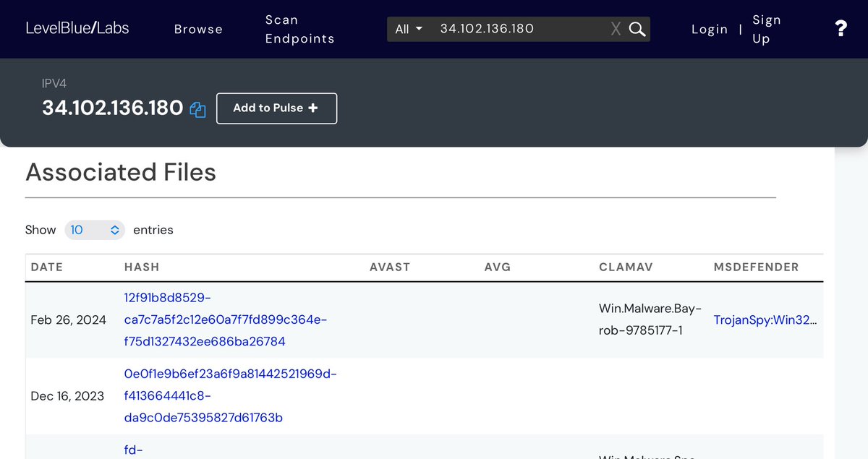
Task: Open the Dec 16, 2023 file hash
Action: [230, 395]
